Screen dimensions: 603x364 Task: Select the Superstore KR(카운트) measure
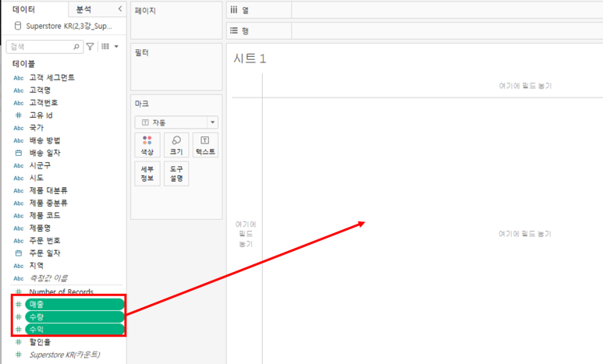[x=65, y=355]
